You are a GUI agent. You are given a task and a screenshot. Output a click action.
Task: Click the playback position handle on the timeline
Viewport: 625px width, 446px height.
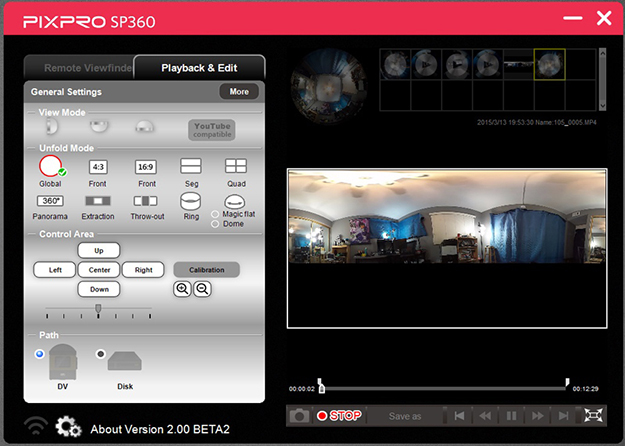coord(322,389)
